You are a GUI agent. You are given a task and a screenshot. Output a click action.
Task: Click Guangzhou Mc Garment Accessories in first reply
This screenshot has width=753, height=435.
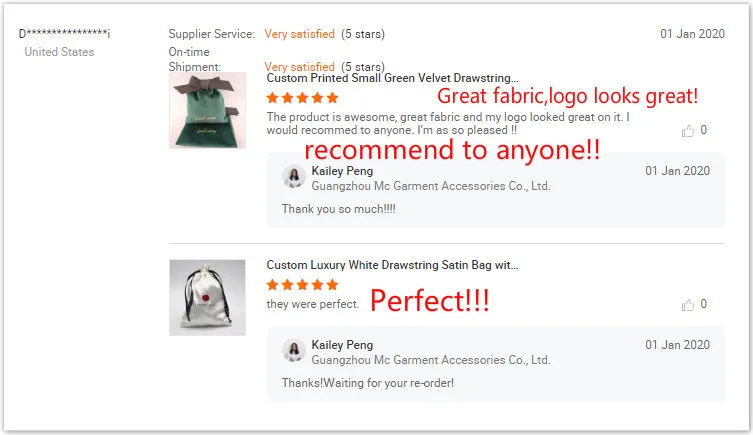(x=431, y=186)
